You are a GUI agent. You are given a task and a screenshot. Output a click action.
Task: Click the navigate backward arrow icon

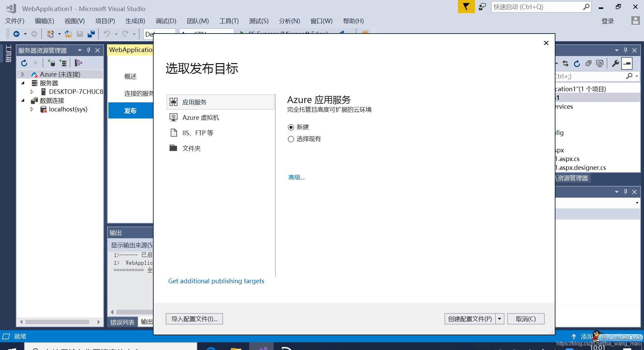tap(16, 34)
